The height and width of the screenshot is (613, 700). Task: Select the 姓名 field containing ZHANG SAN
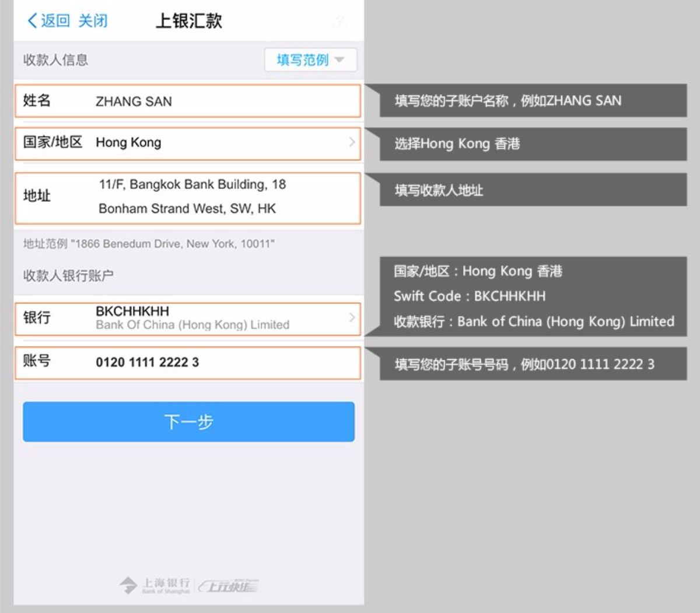(187, 101)
